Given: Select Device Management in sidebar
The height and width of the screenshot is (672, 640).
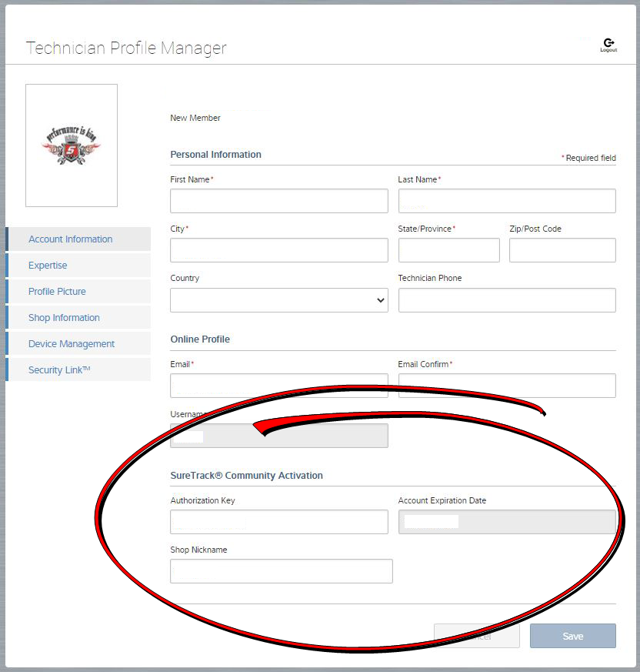Looking at the screenshot, I should [72, 344].
